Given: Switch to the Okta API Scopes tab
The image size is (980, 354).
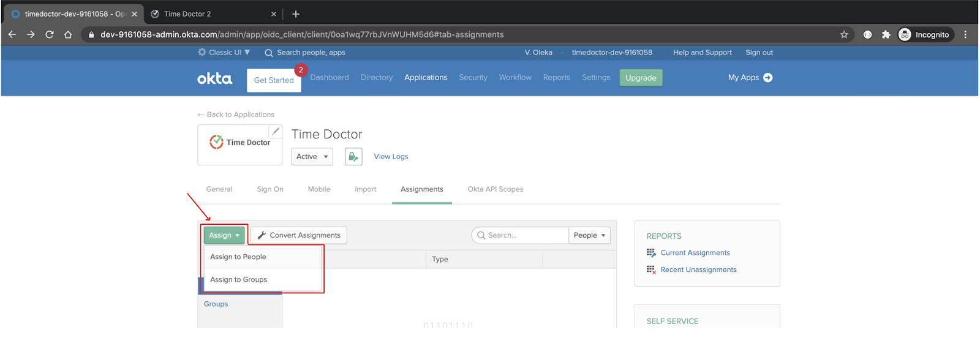Looking at the screenshot, I should pyautogui.click(x=496, y=189).
